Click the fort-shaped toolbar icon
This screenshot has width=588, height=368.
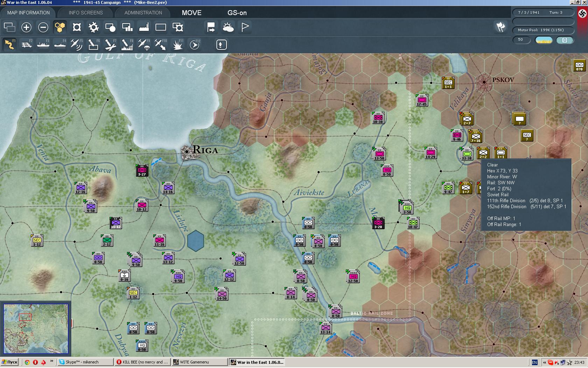click(x=77, y=27)
